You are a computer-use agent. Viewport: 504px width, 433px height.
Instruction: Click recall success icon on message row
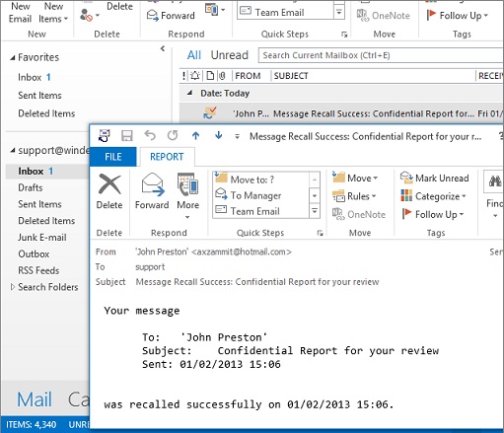(210, 112)
